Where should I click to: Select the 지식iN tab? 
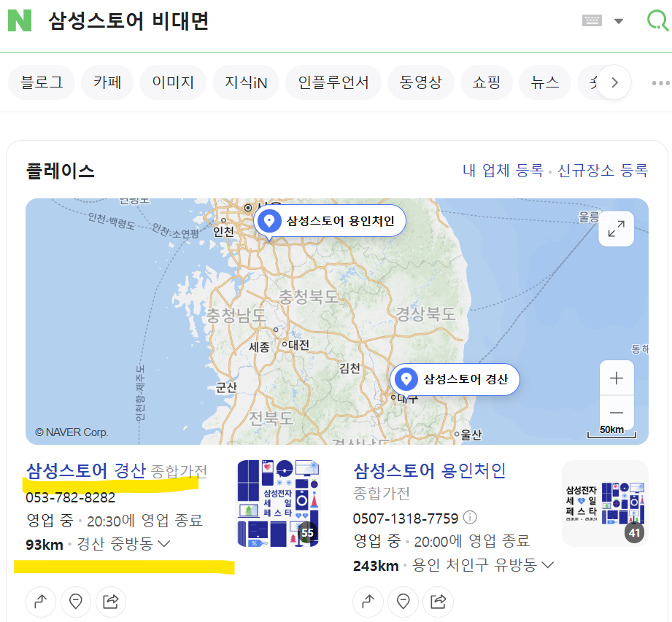[246, 82]
